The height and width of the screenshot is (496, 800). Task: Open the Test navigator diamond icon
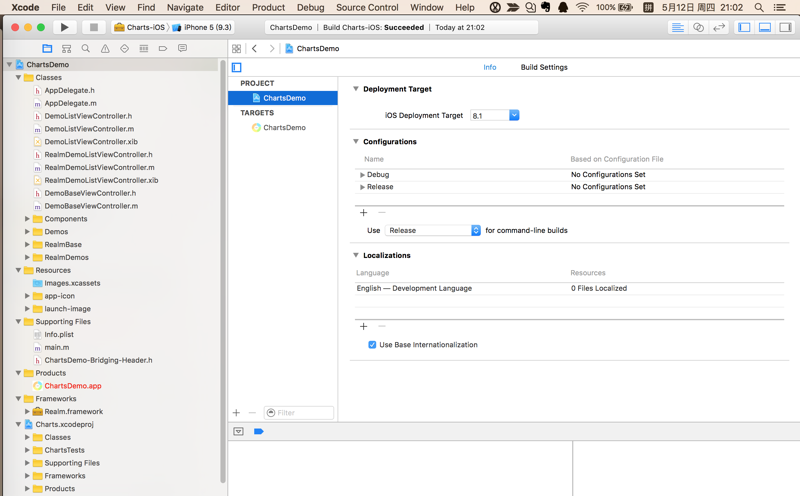coord(124,48)
